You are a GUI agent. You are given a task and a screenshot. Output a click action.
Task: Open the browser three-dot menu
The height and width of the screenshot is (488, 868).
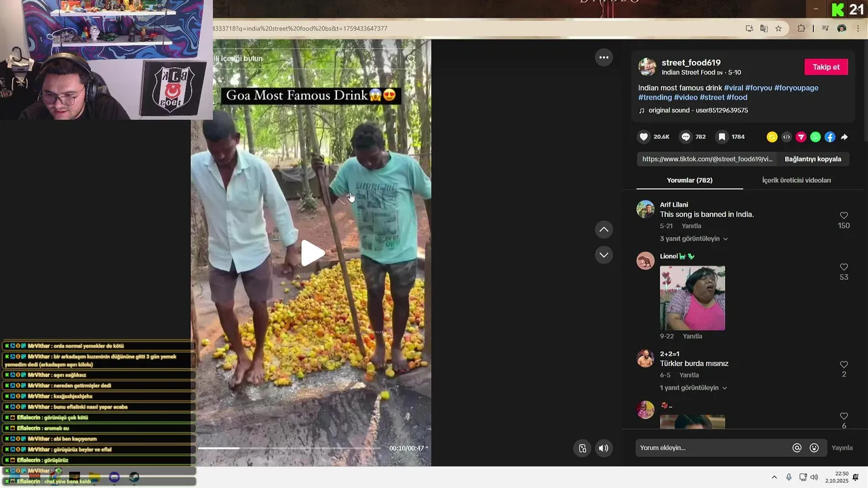click(x=858, y=28)
